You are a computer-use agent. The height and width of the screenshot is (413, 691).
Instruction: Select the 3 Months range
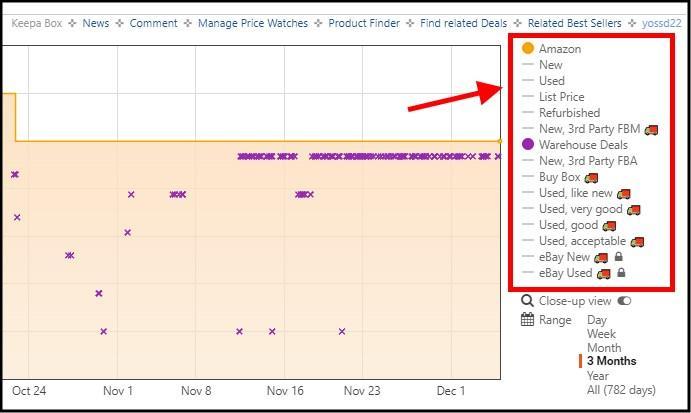[x=612, y=361]
